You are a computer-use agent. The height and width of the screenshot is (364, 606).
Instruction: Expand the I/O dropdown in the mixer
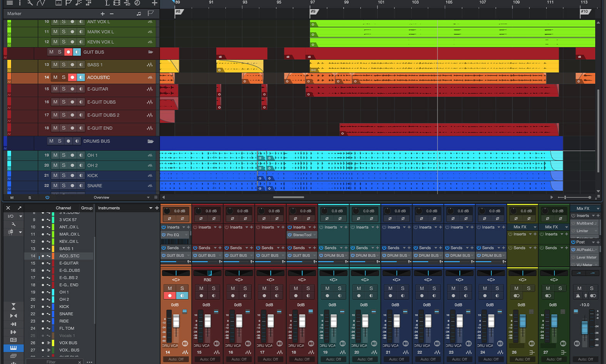pyautogui.click(x=20, y=216)
